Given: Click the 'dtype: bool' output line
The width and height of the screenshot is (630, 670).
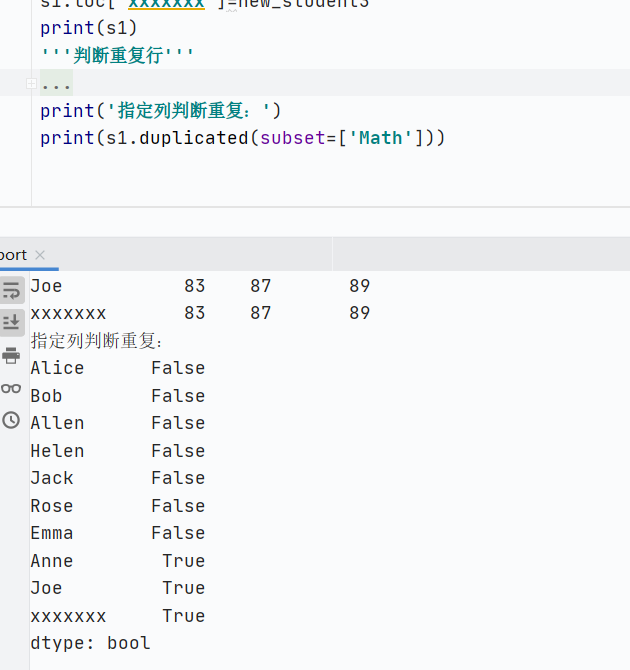Looking at the screenshot, I should [x=91, y=644].
